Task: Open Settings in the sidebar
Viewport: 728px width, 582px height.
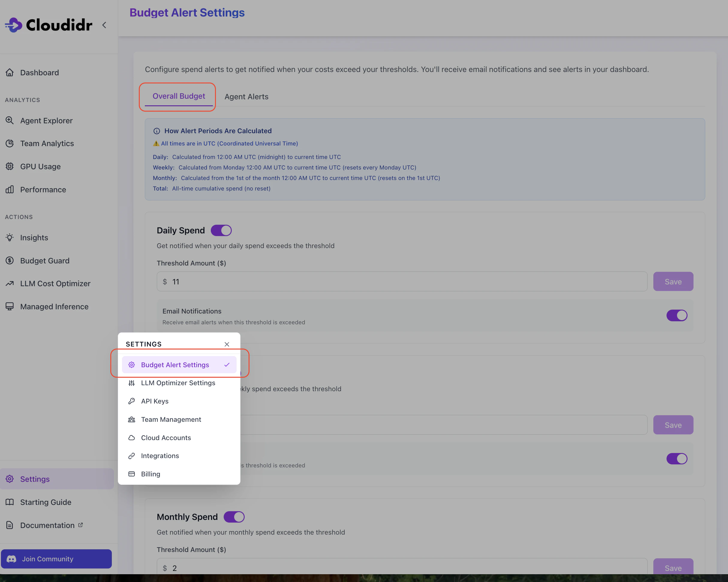Action: 35,479
